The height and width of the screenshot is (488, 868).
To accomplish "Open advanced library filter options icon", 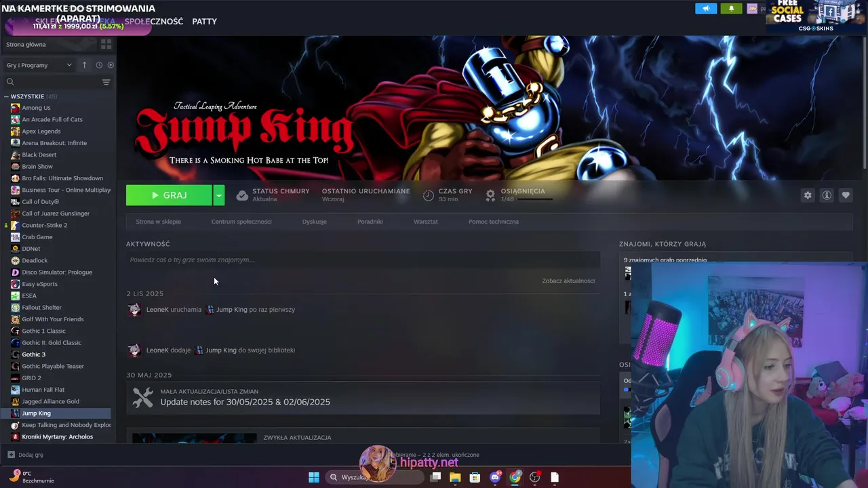I will (x=106, y=82).
